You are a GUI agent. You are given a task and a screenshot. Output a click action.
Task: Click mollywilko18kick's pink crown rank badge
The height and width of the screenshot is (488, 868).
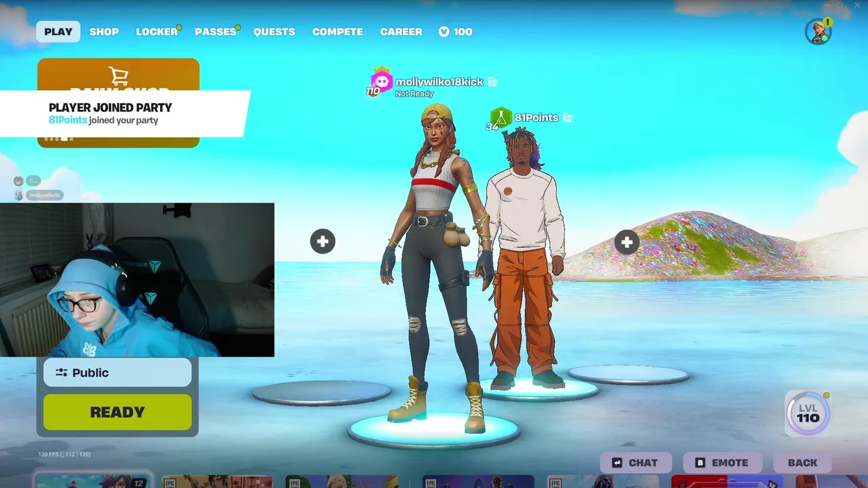[x=381, y=81]
